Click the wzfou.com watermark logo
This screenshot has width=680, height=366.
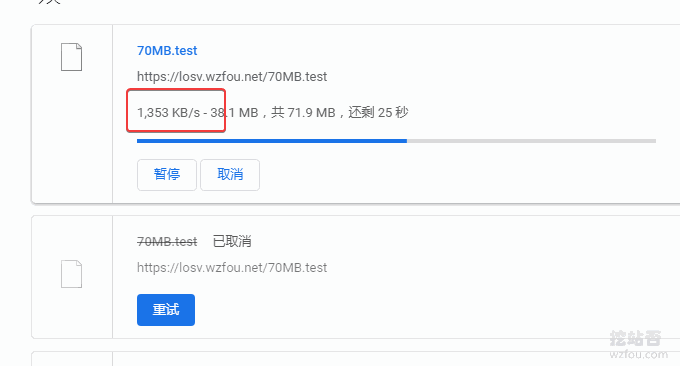click(638, 345)
